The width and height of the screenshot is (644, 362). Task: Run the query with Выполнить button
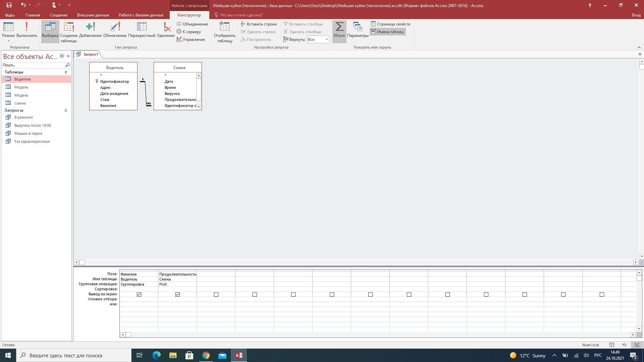(x=26, y=30)
